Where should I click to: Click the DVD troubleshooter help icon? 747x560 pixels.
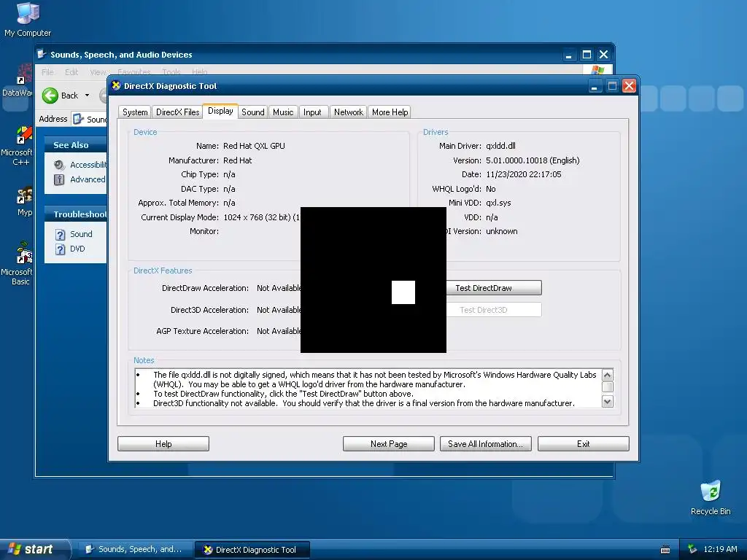pyautogui.click(x=60, y=249)
